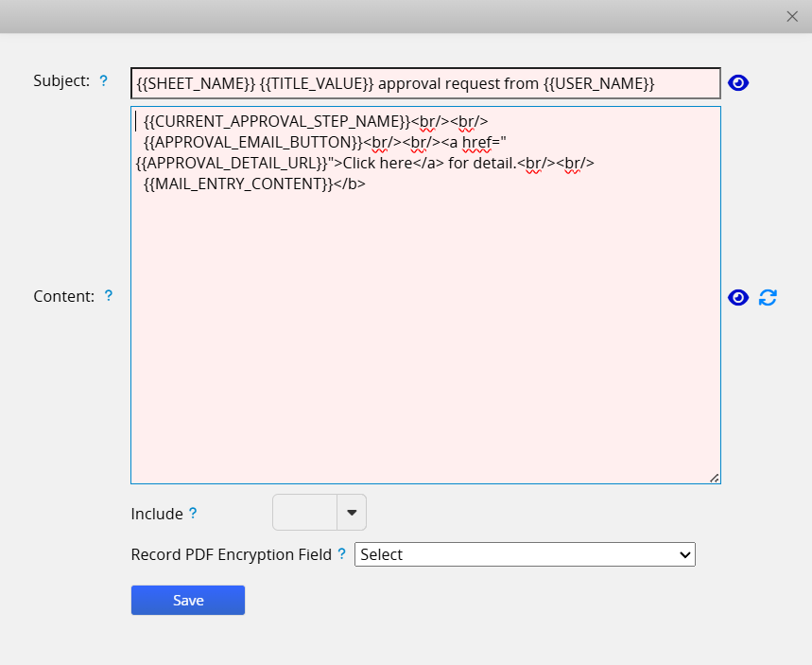Preview the Content with eye icon
Image resolution: width=812 pixels, height=665 pixels.
pyautogui.click(x=738, y=298)
